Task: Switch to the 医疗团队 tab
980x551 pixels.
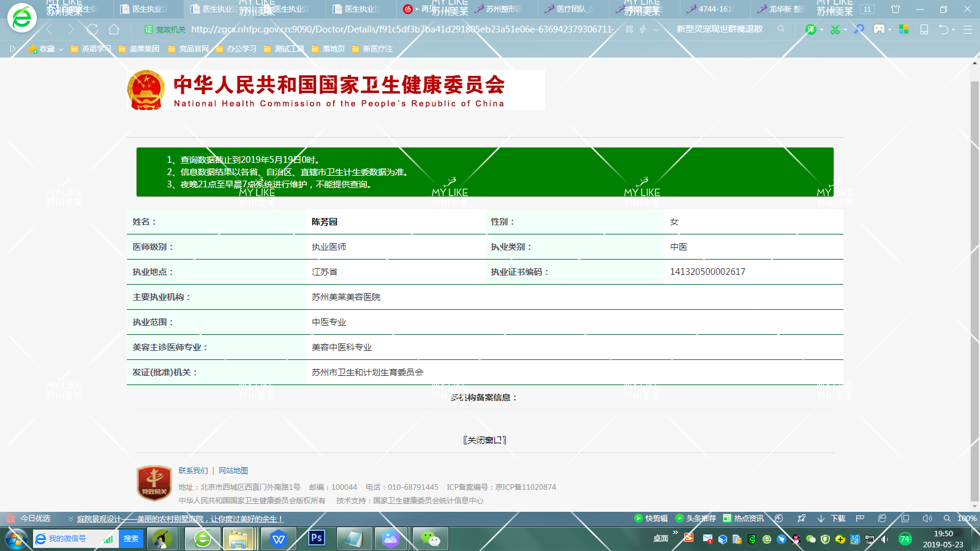Action: click(572, 9)
